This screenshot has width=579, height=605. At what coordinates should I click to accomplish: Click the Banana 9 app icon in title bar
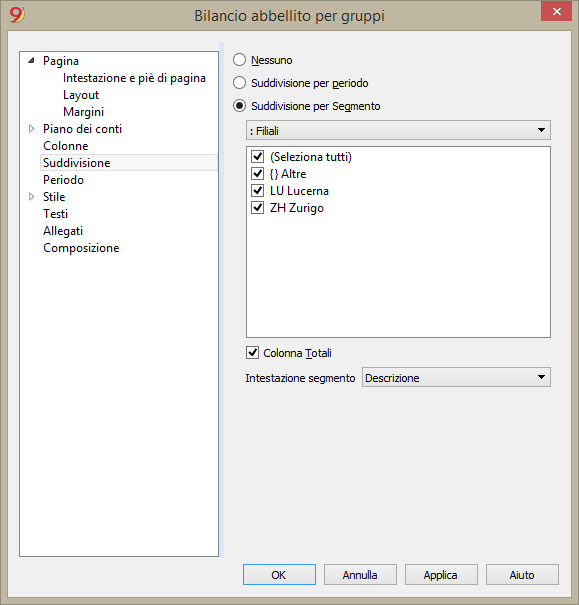click(x=17, y=15)
